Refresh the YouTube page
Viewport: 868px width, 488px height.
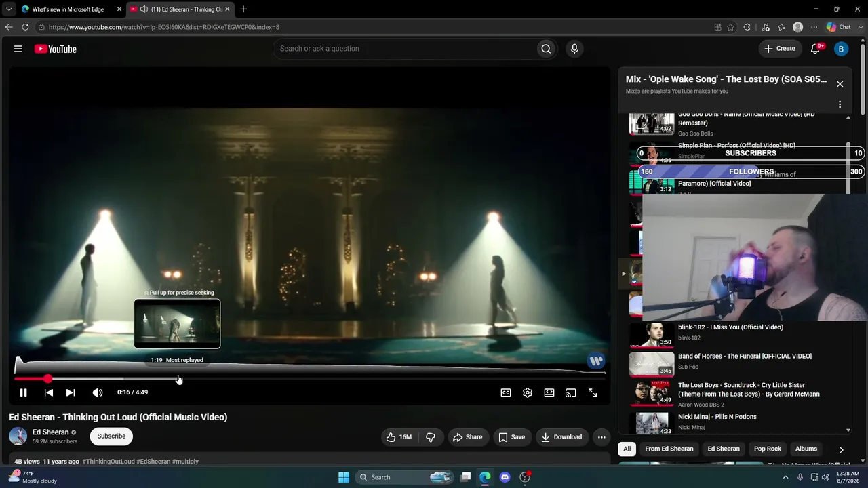(x=25, y=27)
